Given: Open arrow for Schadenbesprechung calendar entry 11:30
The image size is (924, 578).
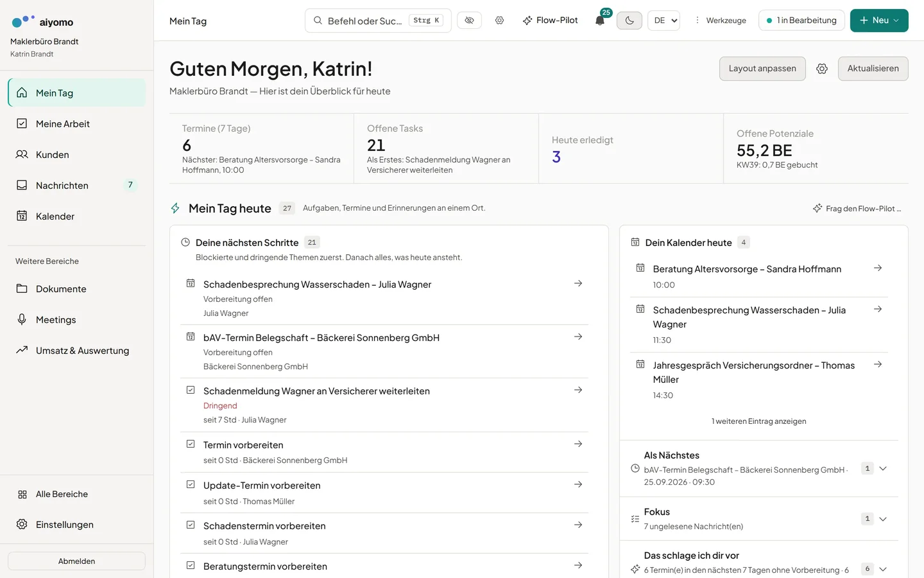Looking at the screenshot, I should point(878,309).
